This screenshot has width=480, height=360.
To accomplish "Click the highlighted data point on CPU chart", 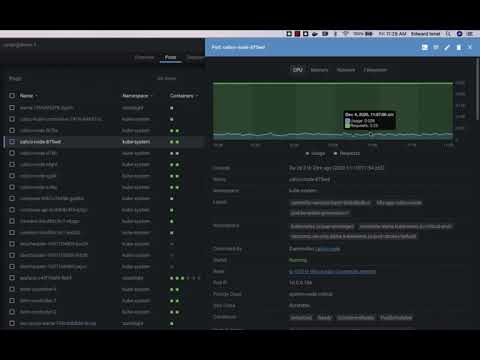I will point(370,134).
